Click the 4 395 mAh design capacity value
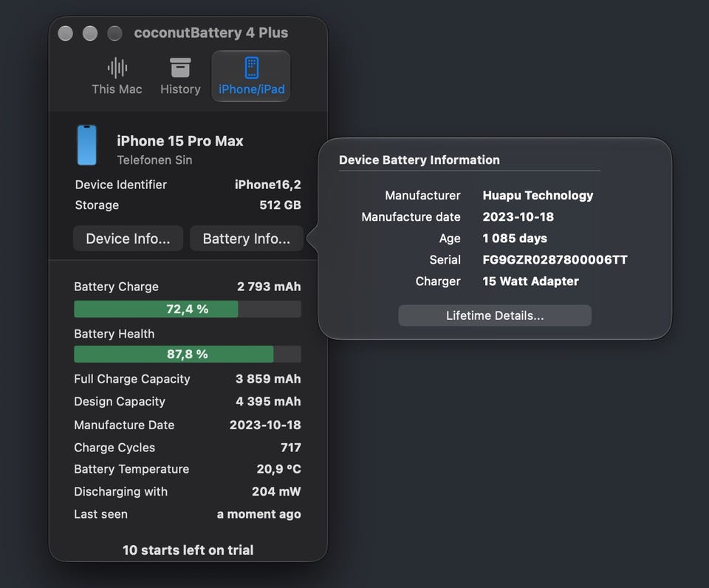The image size is (709, 588). click(268, 401)
